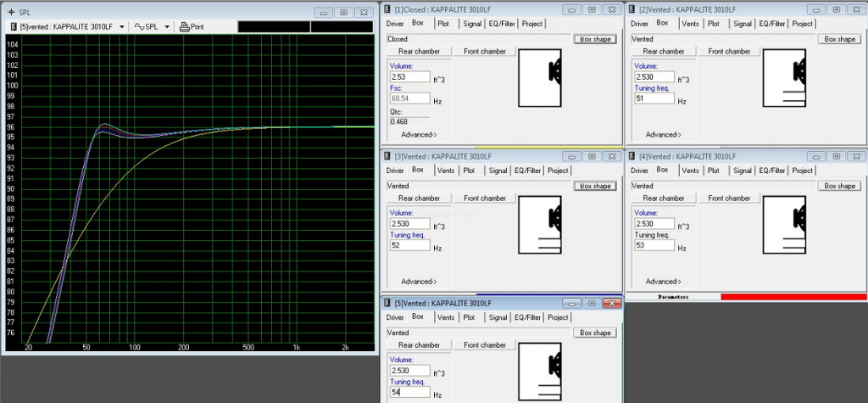Viewport: 868px width, 403px height.
Task: Open Project tab in [1]Closed window
Action: 532,24
